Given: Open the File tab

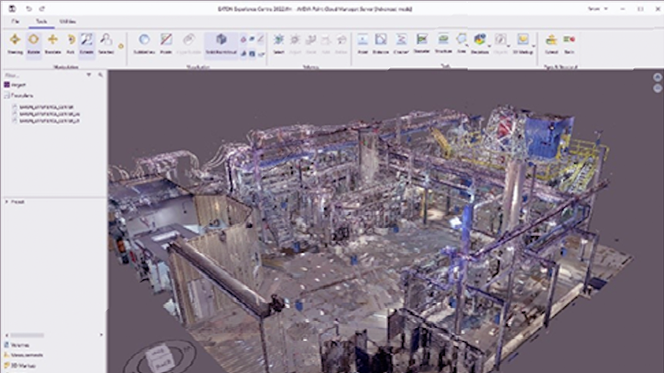Looking at the screenshot, I should 15,21.
